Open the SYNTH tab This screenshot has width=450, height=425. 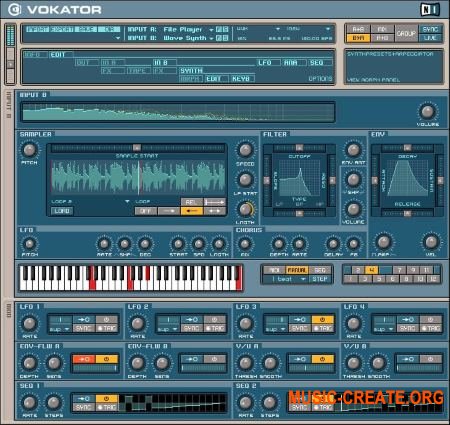pyautogui.click(x=191, y=71)
